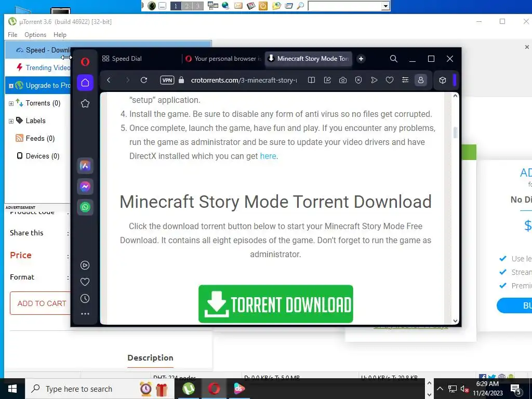Open Trending Videos in uTorrent sidebar
This screenshot has height=399, width=532.
click(x=44, y=68)
